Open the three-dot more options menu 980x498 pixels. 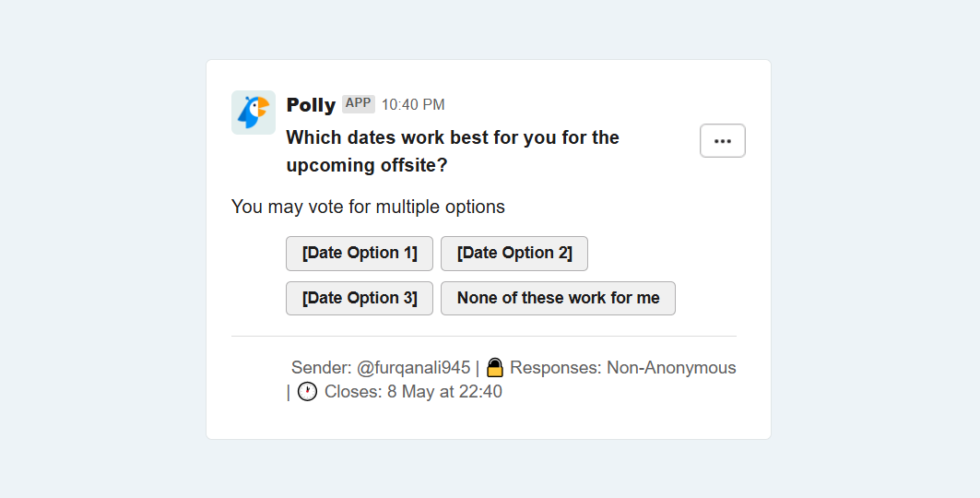pyautogui.click(x=723, y=140)
